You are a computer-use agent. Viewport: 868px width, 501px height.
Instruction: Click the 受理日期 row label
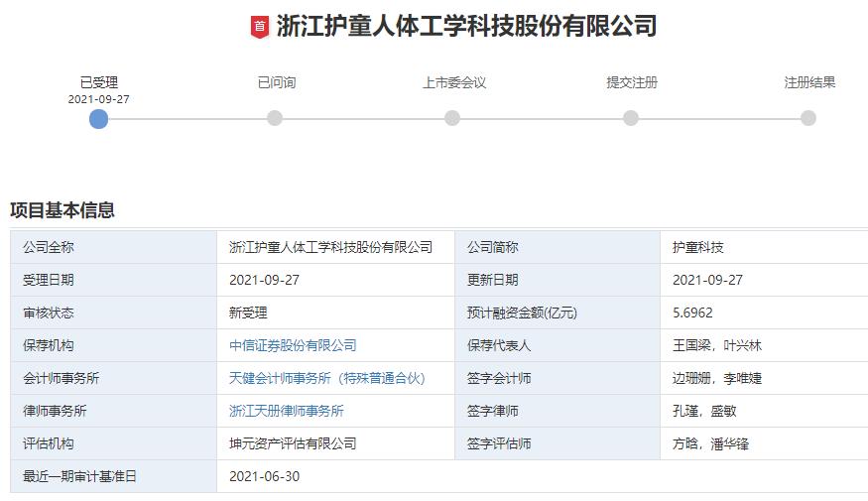(113, 280)
